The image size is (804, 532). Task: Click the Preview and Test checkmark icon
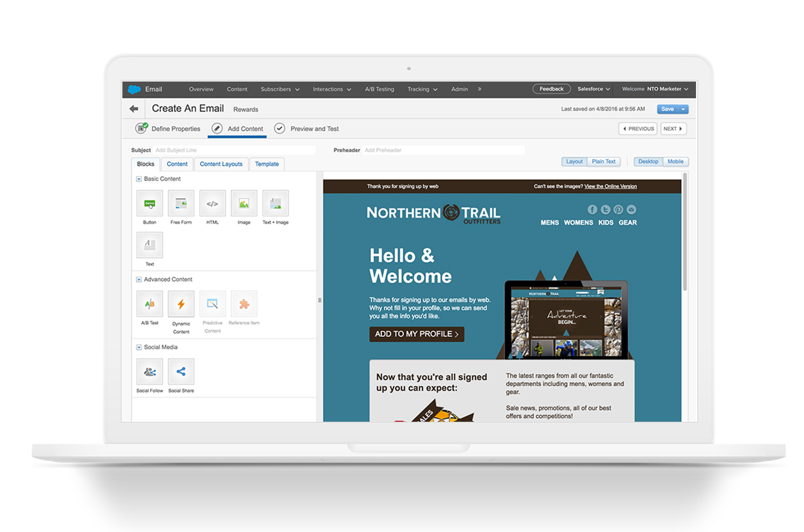280,129
